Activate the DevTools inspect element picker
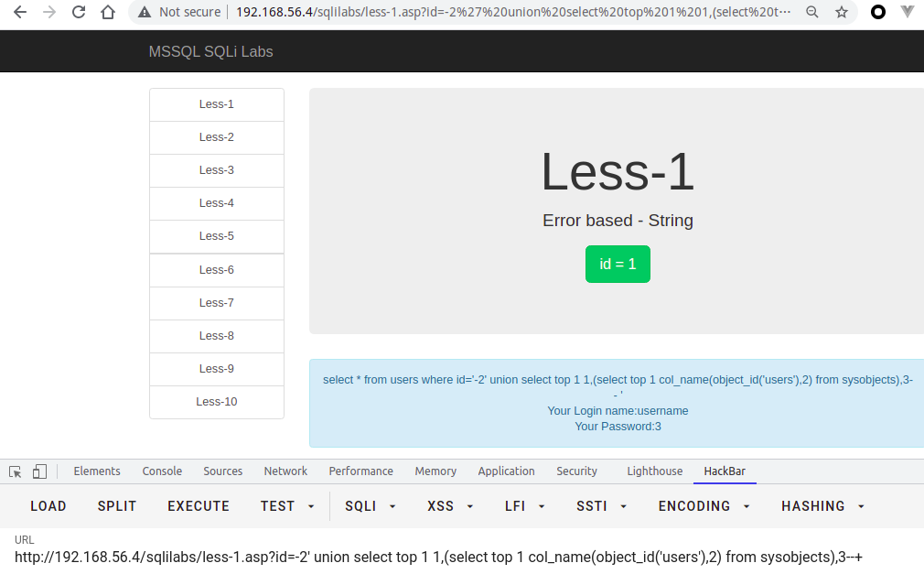The width and height of the screenshot is (924, 574). (16, 471)
